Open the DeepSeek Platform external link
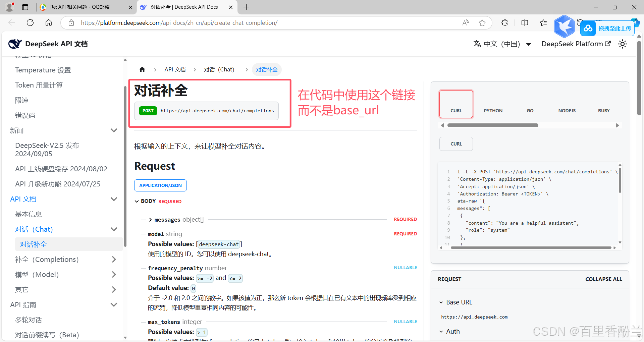The image size is (644, 342). [x=576, y=44]
